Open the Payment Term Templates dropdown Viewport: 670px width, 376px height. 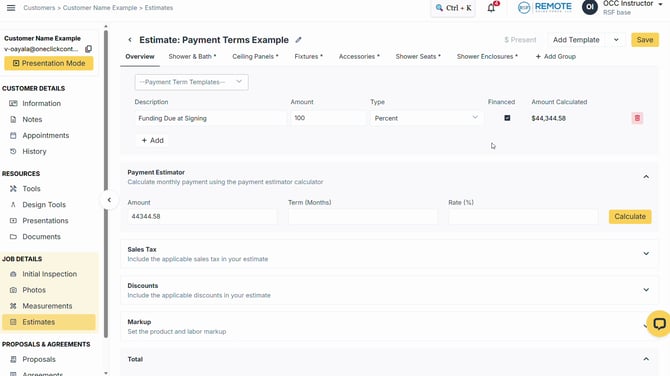191,82
